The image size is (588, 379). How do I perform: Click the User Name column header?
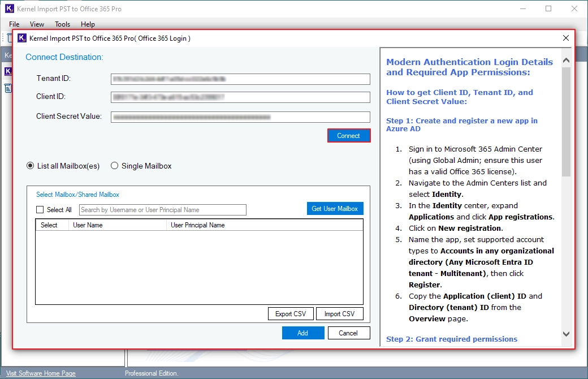pos(117,225)
